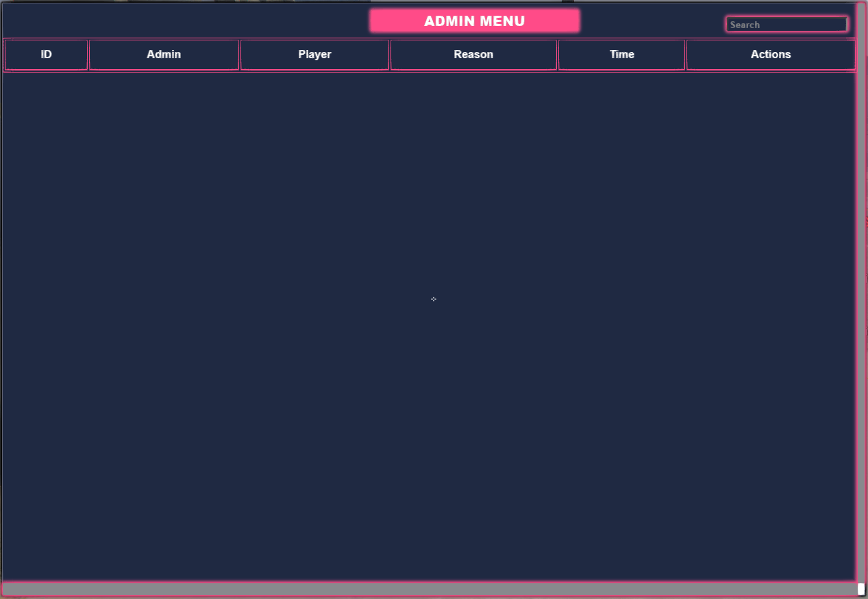Sort the table by the ID column
This screenshot has height=599, width=868.
(x=45, y=54)
